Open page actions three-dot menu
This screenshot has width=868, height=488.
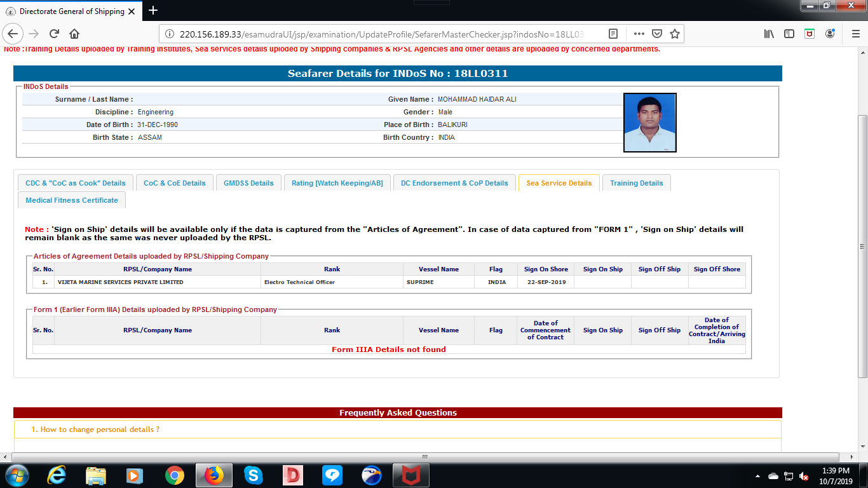[639, 34]
